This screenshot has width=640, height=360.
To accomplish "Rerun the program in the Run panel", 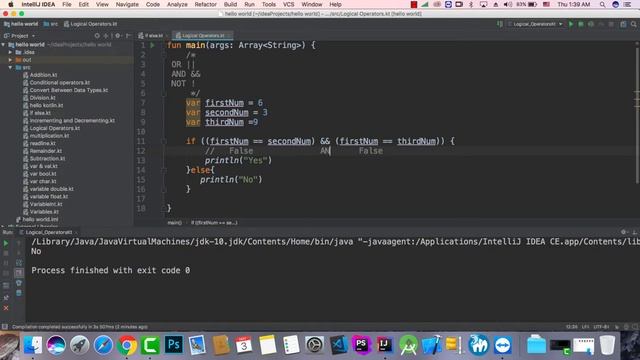I will click(x=6, y=243).
